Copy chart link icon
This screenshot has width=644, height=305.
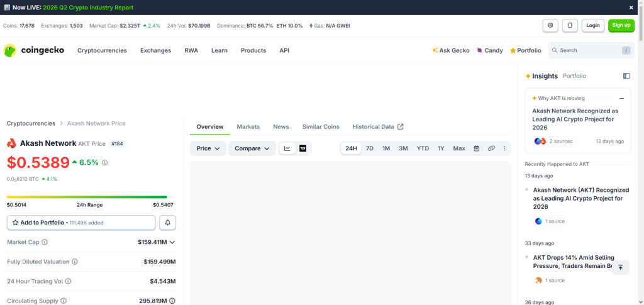click(491, 148)
